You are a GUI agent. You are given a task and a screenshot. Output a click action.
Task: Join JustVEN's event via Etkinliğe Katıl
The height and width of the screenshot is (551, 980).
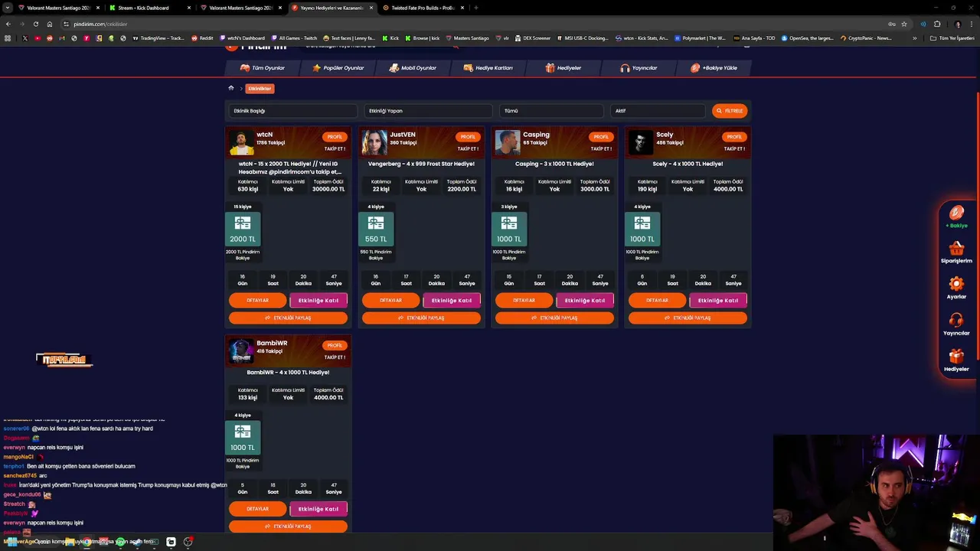[452, 301]
